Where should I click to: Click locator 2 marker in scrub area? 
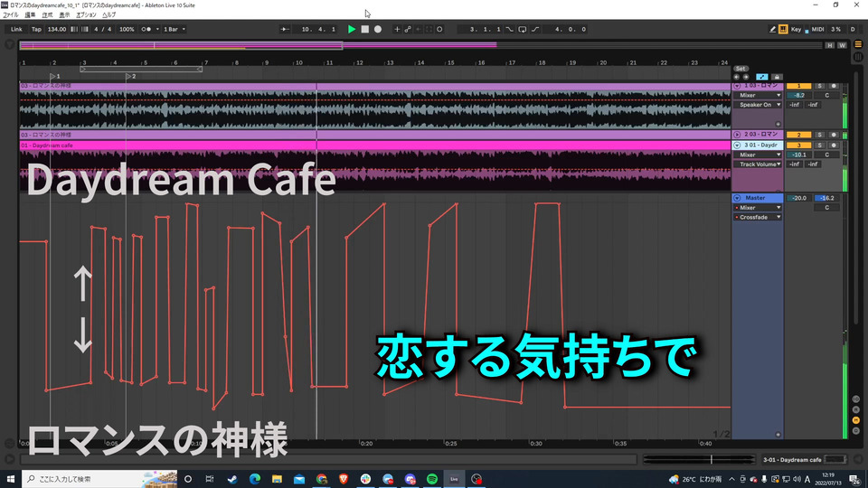130,76
